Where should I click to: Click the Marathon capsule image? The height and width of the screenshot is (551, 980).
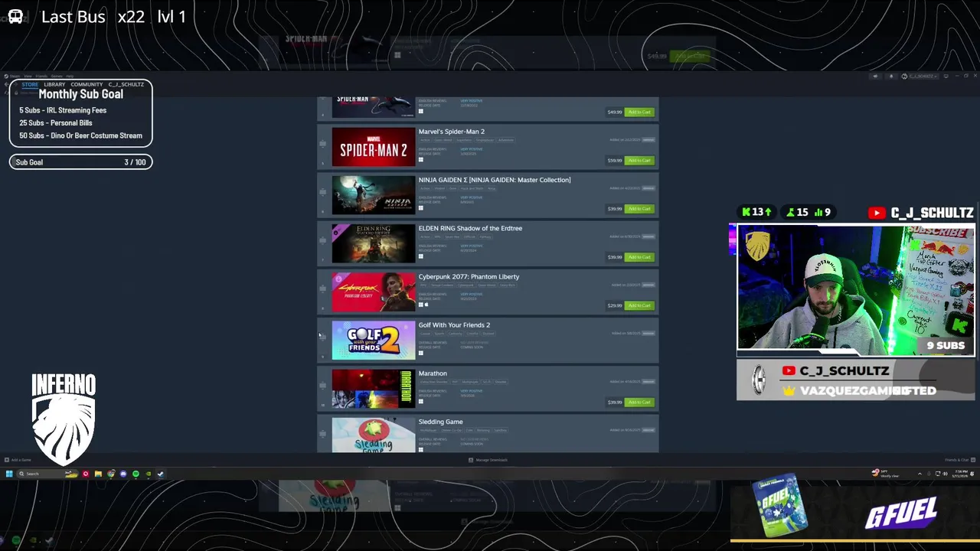[374, 388]
